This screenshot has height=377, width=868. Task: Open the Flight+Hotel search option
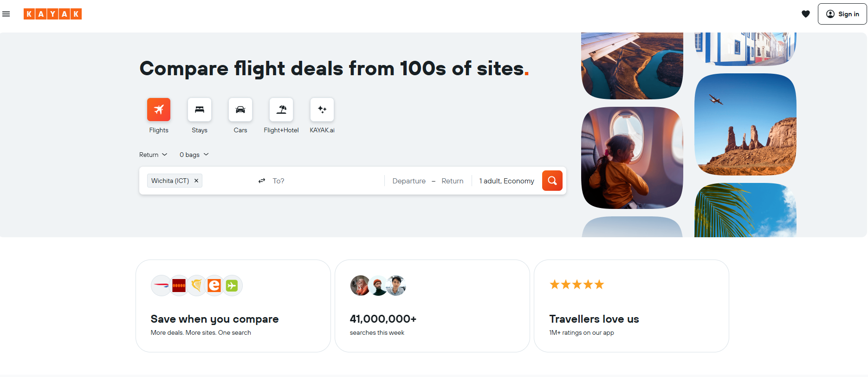click(281, 110)
